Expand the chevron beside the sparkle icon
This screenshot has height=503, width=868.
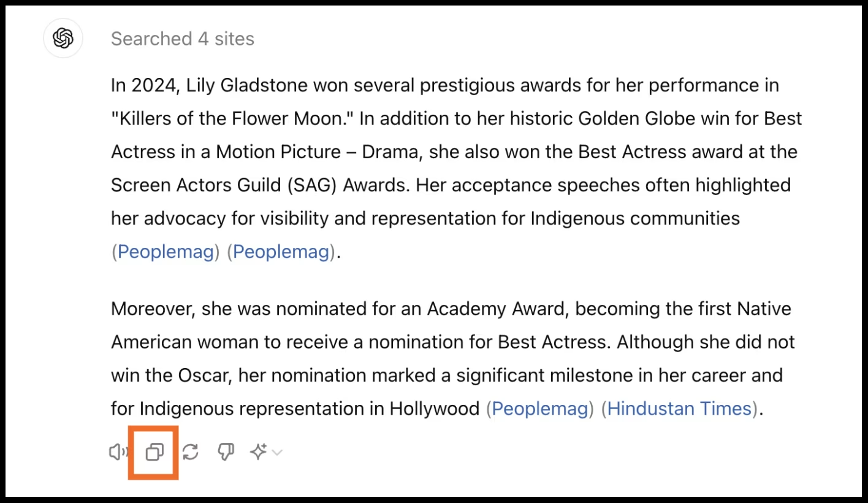(277, 453)
